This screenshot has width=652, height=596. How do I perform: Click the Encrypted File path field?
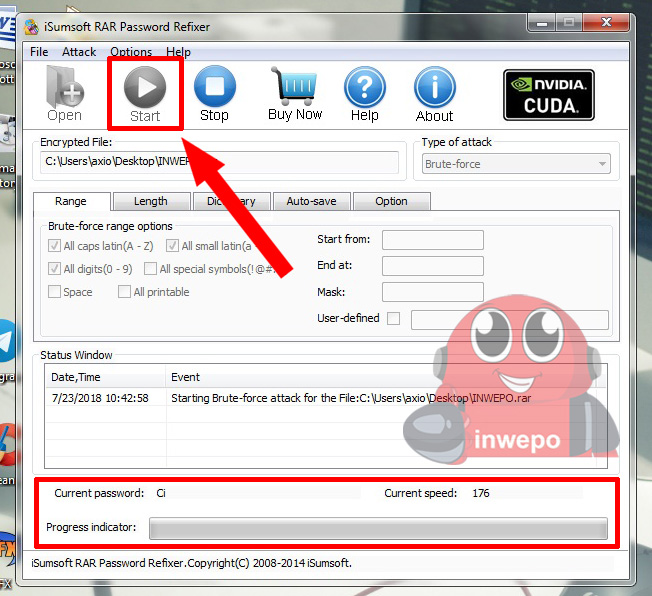[219, 161]
